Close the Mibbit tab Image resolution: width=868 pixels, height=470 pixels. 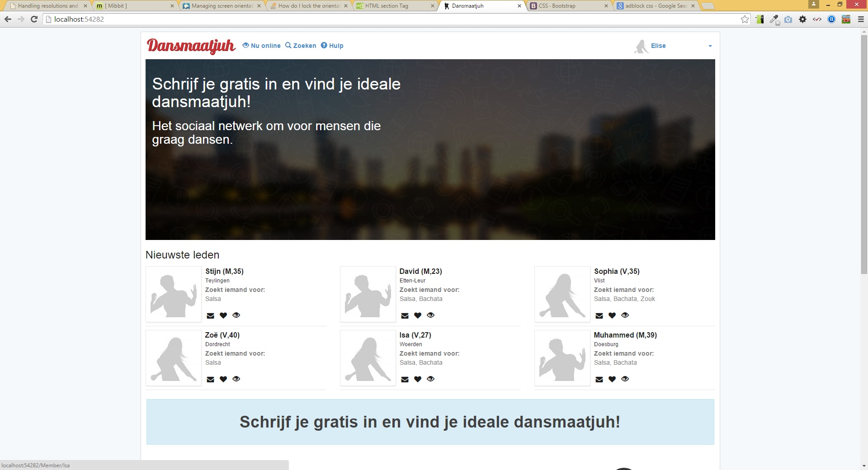click(172, 6)
